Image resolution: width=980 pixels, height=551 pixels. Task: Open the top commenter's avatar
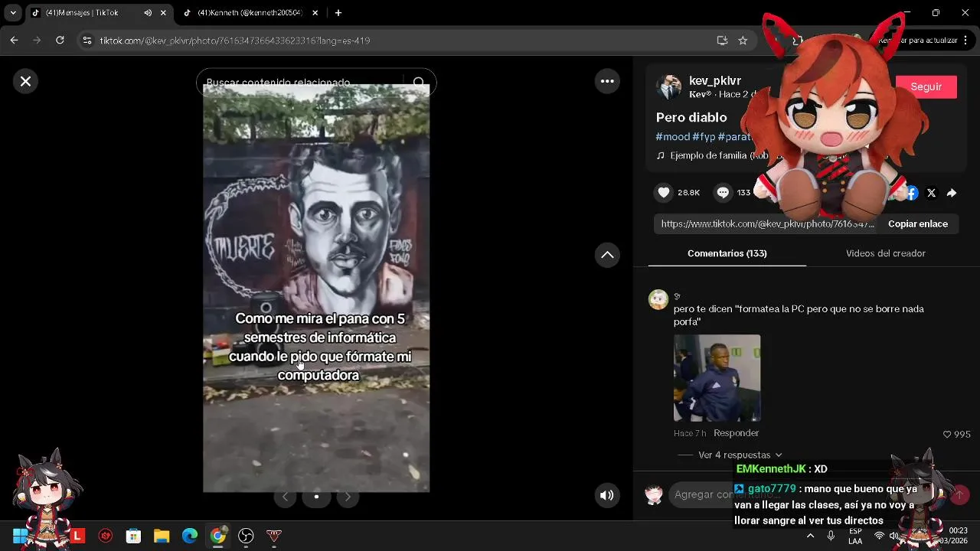(658, 299)
